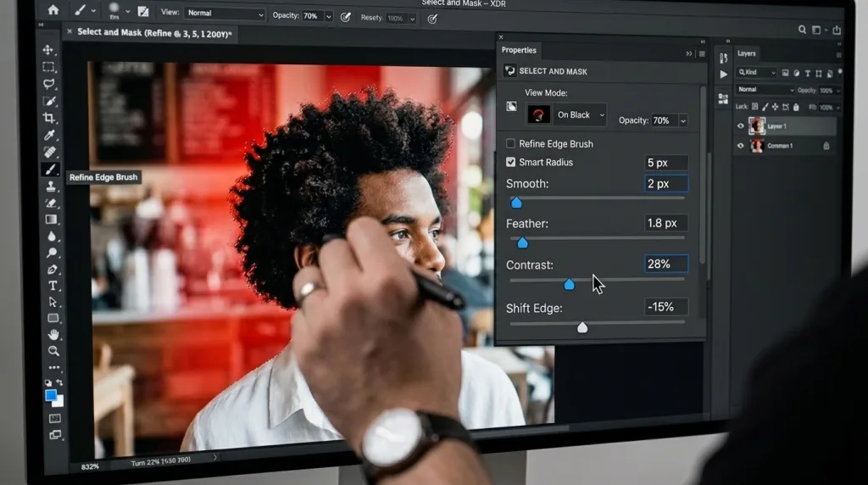Filter layers by pixel image icon
The width and height of the screenshot is (868, 485).
786,73
